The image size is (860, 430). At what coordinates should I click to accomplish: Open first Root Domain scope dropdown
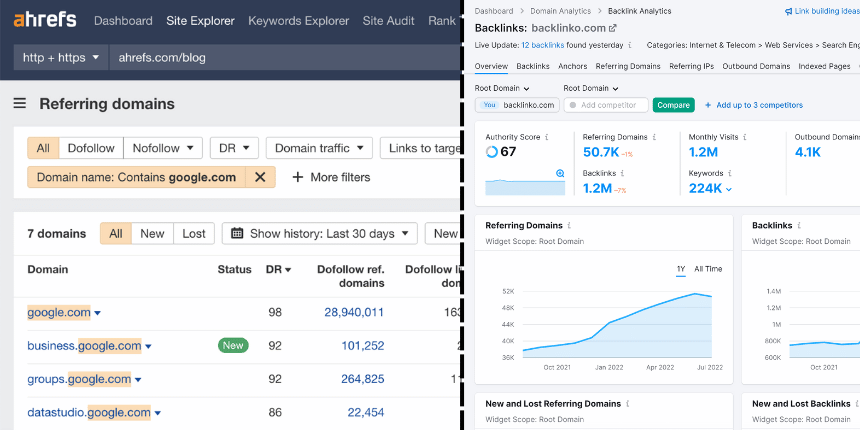502,88
